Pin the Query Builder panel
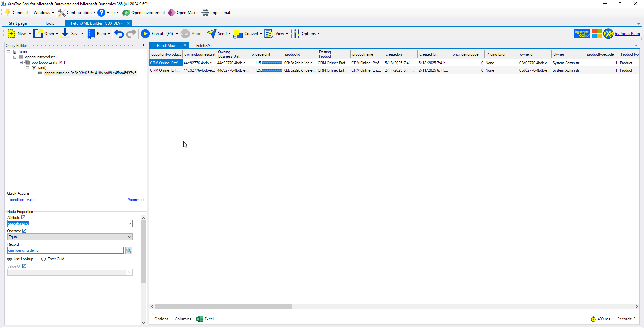Screen dimensions: 644x328 click(x=143, y=46)
